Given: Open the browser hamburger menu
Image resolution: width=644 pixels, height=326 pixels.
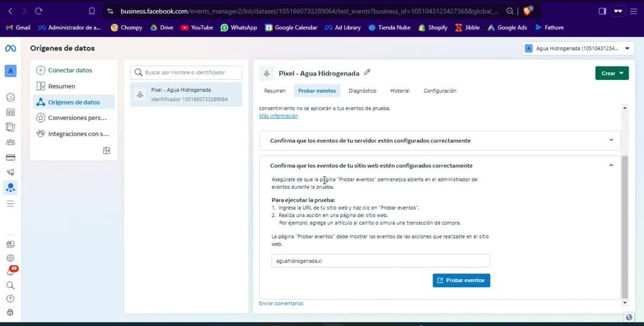Looking at the screenshot, I should pos(634,11).
